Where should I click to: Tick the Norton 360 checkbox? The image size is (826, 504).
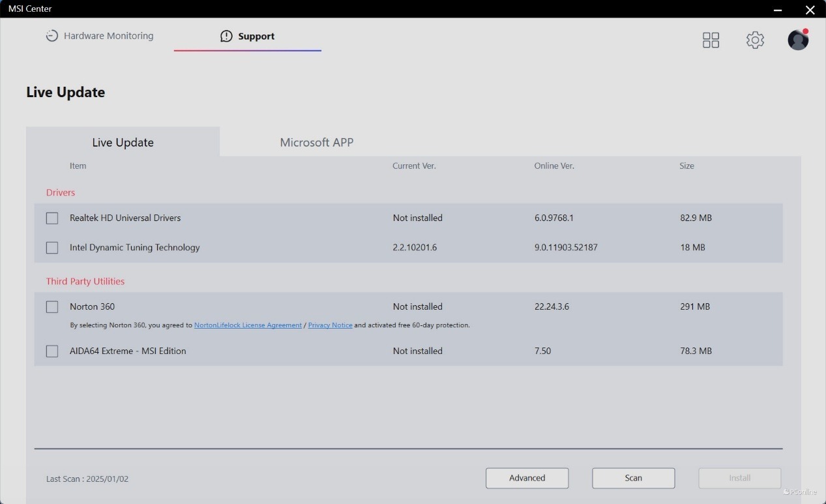52,307
